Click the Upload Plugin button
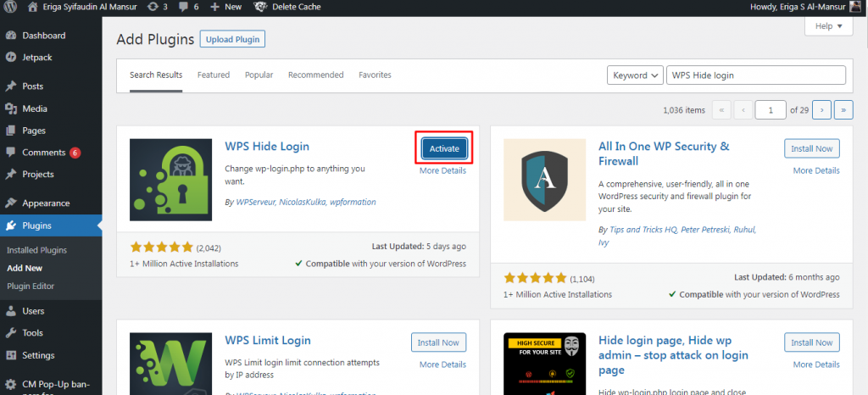This screenshot has height=395, width=868. pyautogui.click(x=232, y=40)
